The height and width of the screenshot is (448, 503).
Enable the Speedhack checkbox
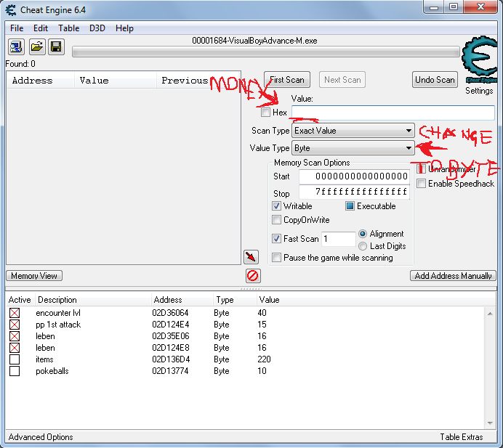(421, 184)
